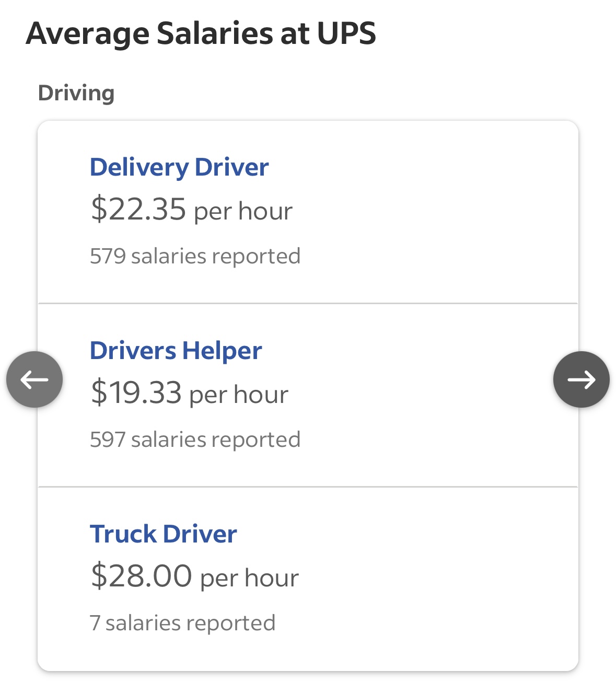This screenshot has width=616, height=681.
Task: Click "per hour" in the Delivery Driver row
Action: 243,211
